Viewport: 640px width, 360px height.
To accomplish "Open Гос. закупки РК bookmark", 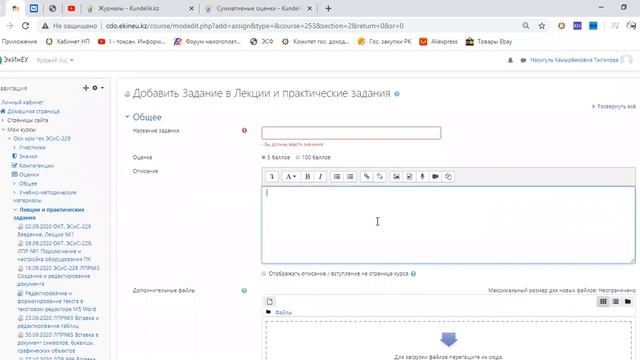I will pyautogui.click(x=384, y=42).
